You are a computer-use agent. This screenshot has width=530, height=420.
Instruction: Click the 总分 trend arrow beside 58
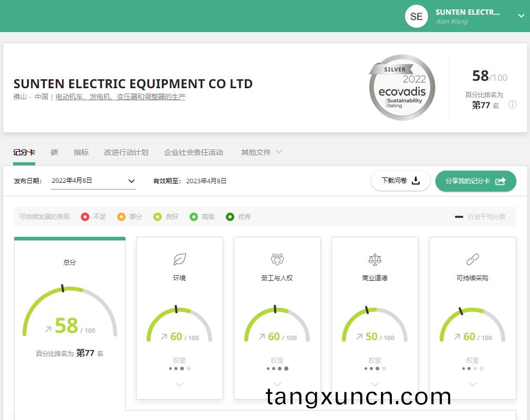(x=48, y=329)
